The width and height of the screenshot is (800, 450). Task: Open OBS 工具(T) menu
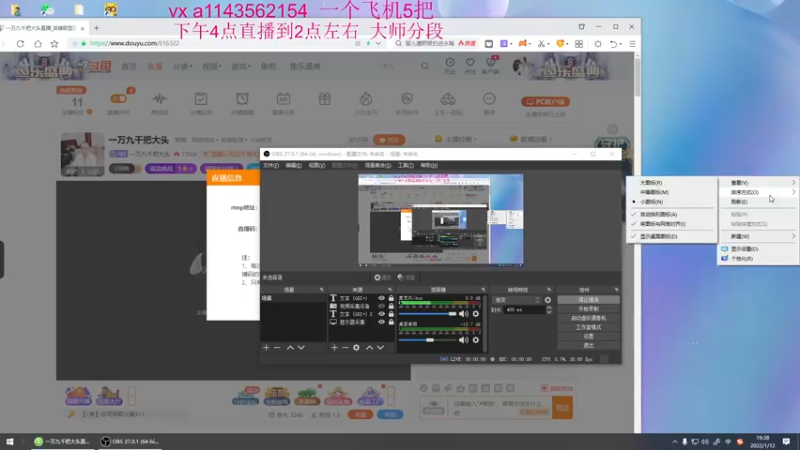coord(406,165)
